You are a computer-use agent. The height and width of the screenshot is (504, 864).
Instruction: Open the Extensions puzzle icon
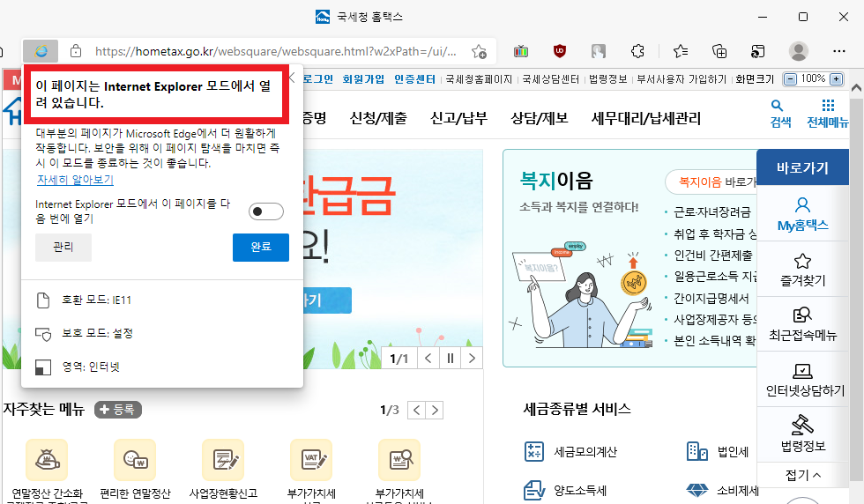[x=637, y=51]
